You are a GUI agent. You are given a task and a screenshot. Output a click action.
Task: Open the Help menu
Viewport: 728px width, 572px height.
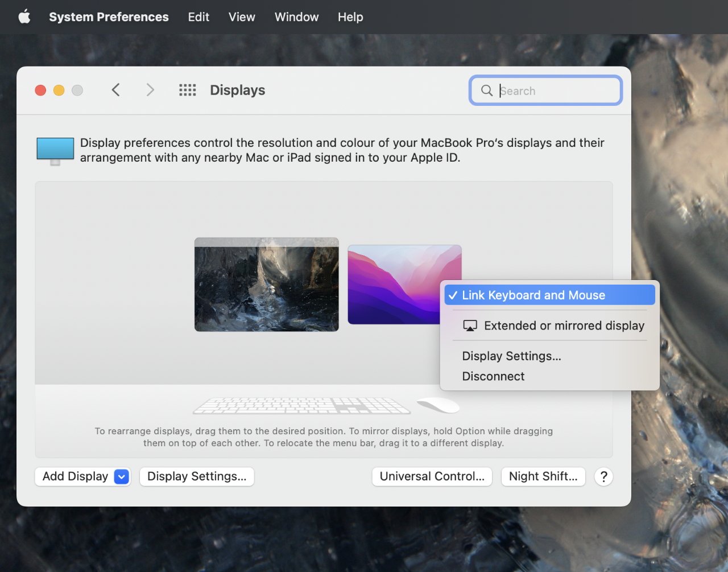point(350,17)
